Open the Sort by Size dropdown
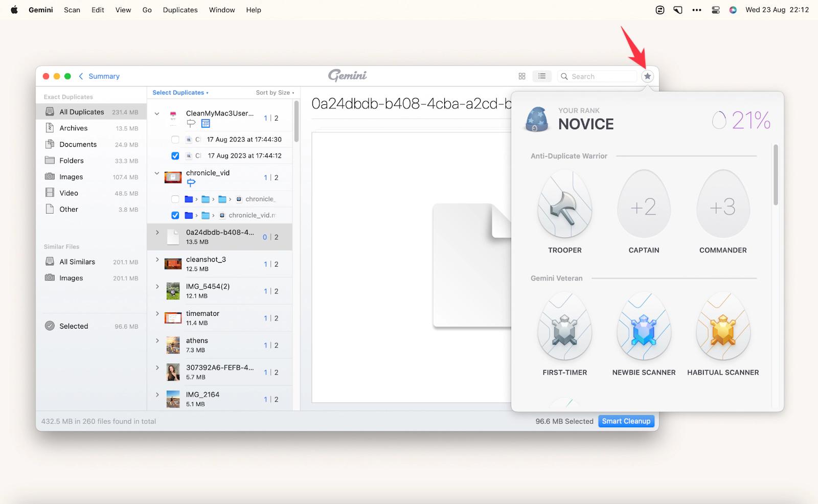 [275, 93]
